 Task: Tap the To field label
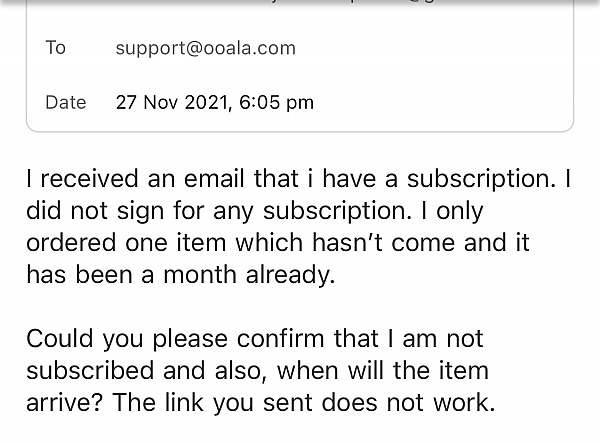click(x=55, y=47)
